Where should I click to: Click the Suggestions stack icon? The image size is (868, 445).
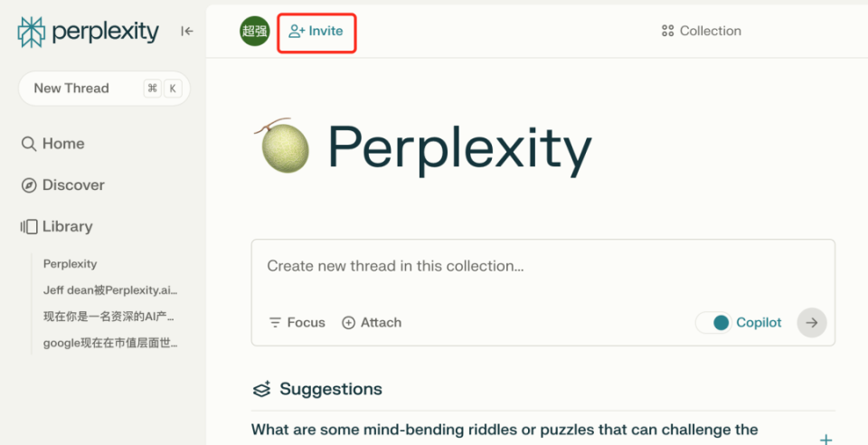click(261, 390)
